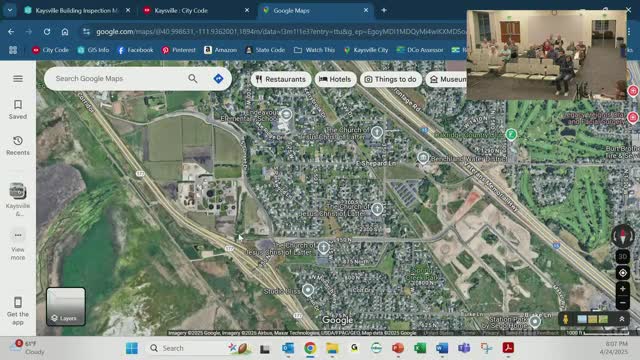Click the Benchland Water District map pin
This screenshot has height=360, width=640.
coord(423,158)
